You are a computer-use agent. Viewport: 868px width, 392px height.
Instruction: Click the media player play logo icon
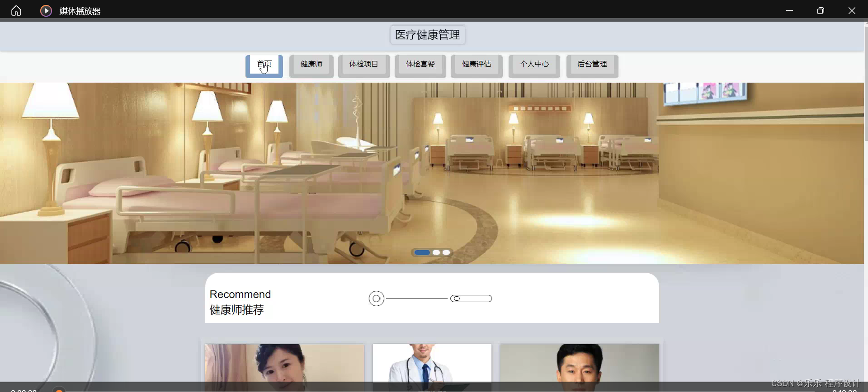pos(46,10)
